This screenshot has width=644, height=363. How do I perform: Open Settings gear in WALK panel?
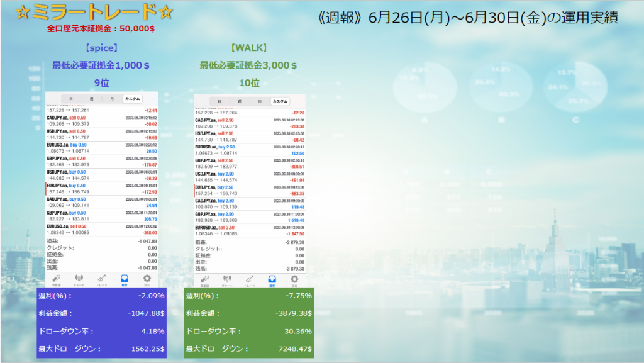pyautogui.click(x=294, y=279)
